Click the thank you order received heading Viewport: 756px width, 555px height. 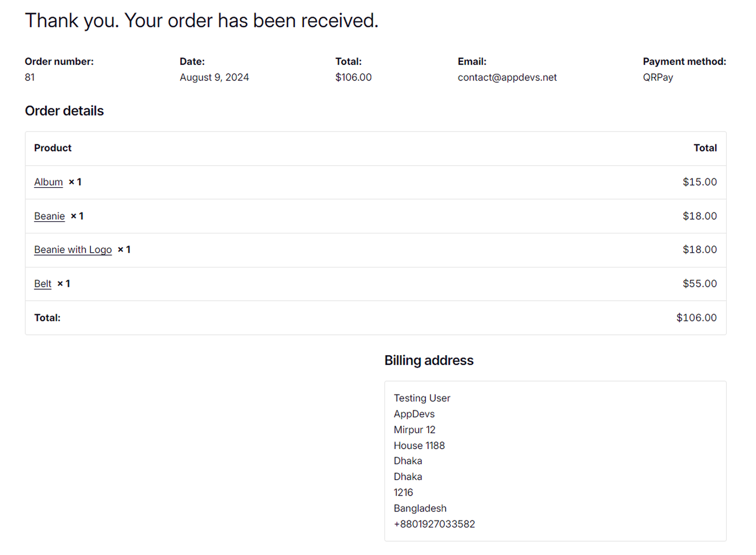(x=202, y=21)
